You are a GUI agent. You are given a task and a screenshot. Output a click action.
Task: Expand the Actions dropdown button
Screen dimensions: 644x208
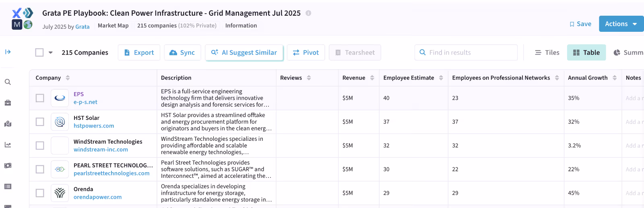[x=621, y=24]
